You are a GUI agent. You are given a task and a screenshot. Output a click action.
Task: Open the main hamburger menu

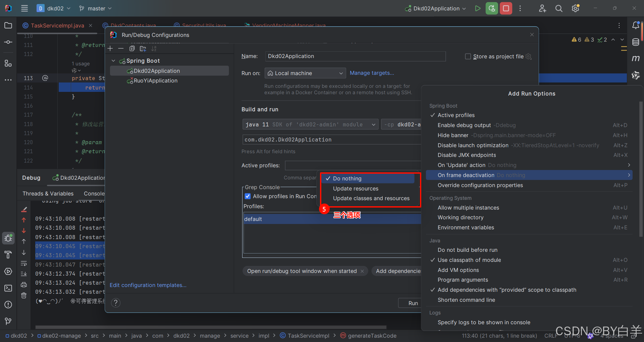coord(24,8)
